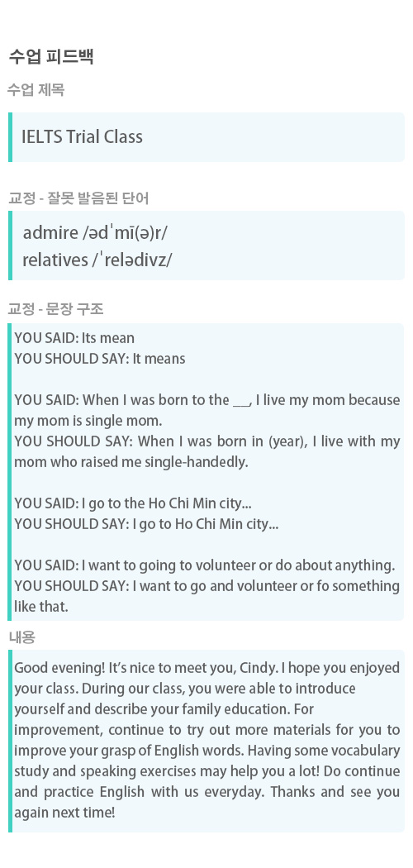Click the teal bar beside the sentence corrections

(10, 472)
